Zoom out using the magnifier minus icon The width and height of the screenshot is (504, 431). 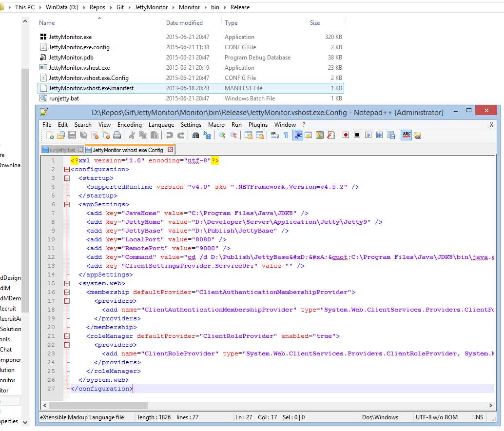[x=233, y=136]
